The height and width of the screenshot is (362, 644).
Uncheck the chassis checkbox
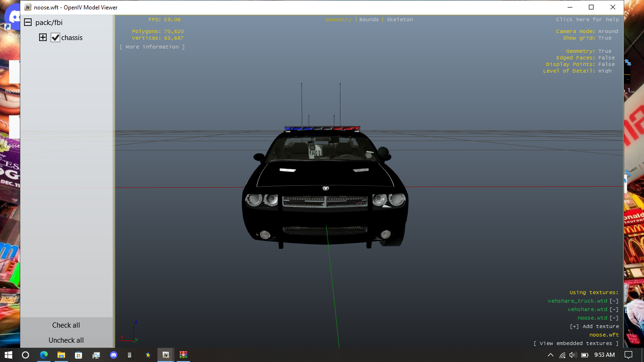coord(56,38)
